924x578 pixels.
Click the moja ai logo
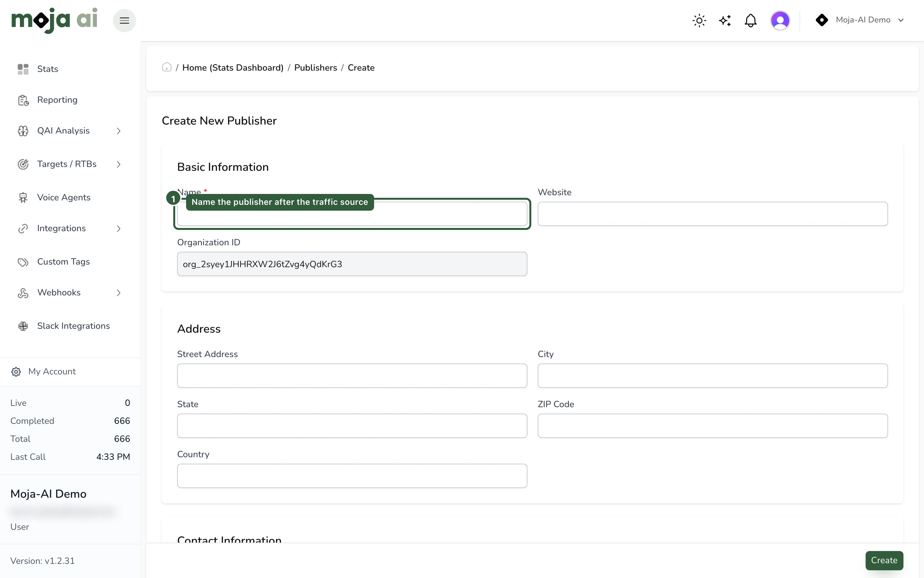point(54,20)
